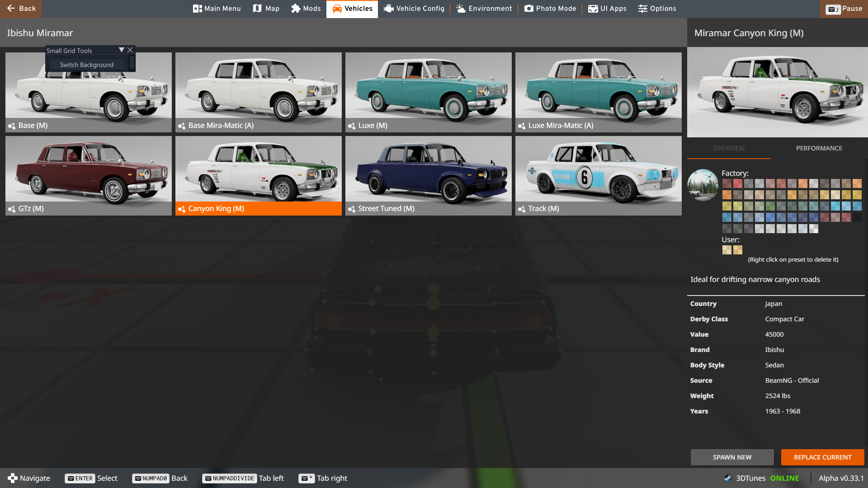Select the Canyon King (M) thumbnail

tap(259, 175)
